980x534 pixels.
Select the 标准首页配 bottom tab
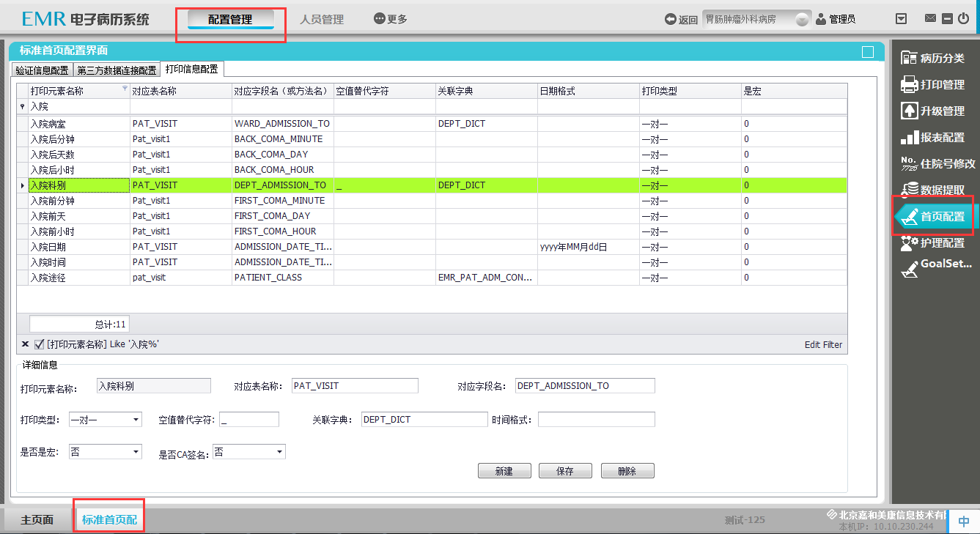109,519
